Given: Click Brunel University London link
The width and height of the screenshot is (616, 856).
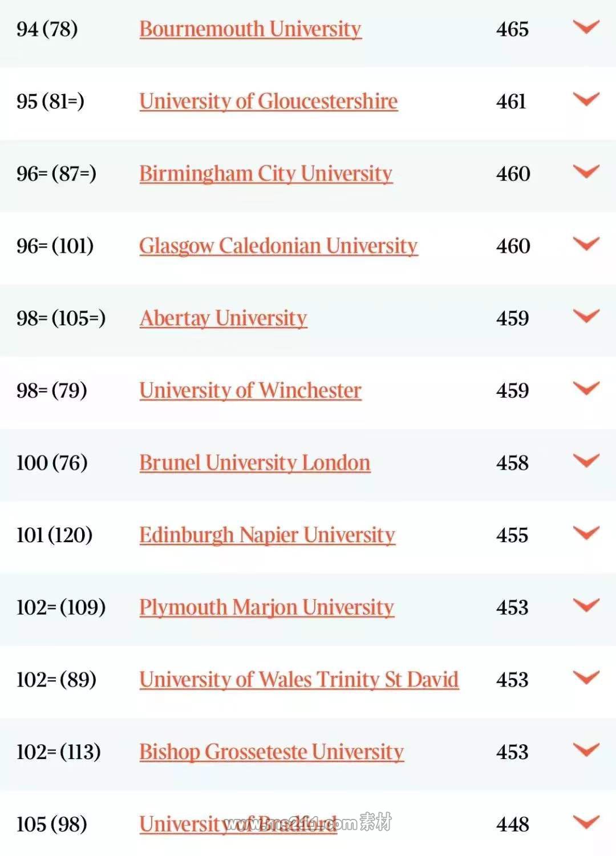Looking at the screenshot, I should (255, 463).
